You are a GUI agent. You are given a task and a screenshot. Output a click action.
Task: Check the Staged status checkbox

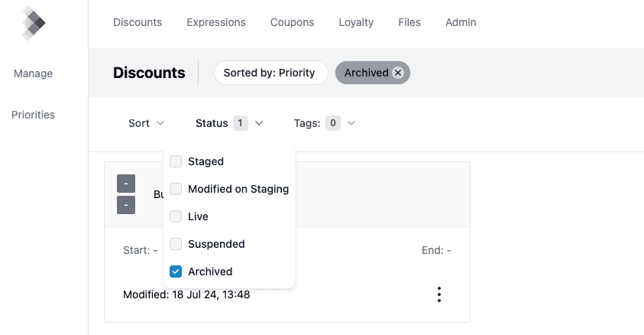[x=176, y=161]
